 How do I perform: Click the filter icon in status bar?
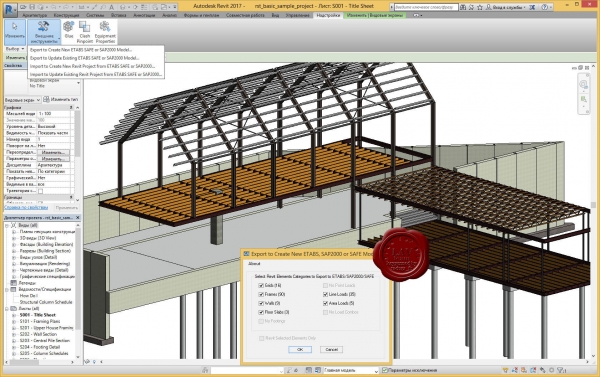(560, 370)
